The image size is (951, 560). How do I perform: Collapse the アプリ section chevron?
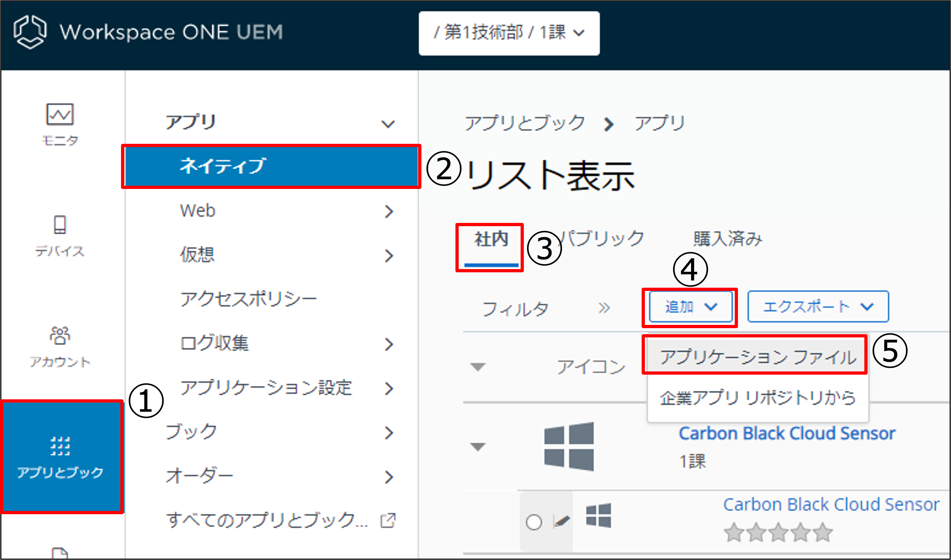(x=388, y=124)
